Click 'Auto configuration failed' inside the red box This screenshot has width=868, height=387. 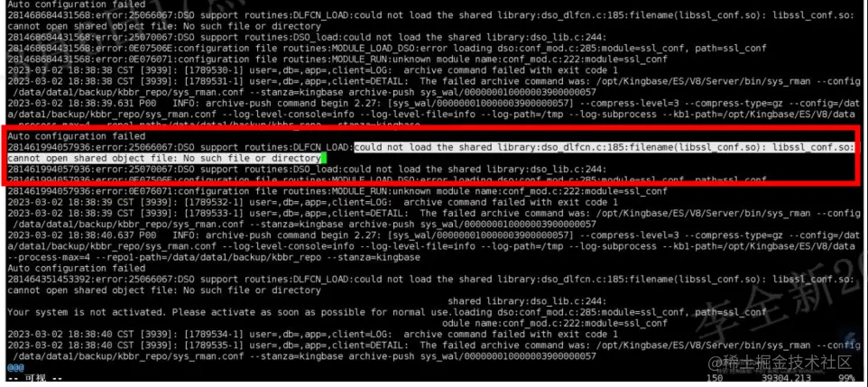(77, 136)
